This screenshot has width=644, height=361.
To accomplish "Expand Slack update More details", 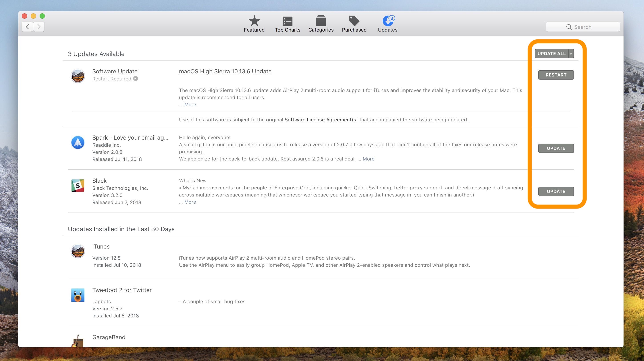I will point(190,202).
